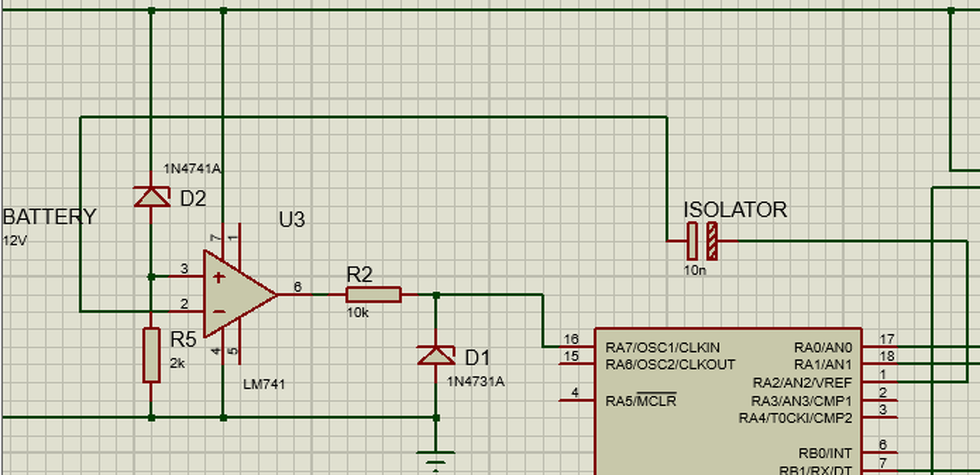The image size is (980, 475).
Task: Click the RA3/AN3/CMP1 pin label
Action: tap(802, 401)
